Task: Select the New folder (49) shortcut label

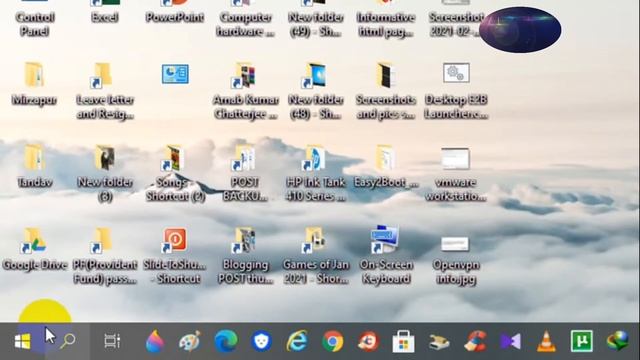Action: (x=316, y=24)
